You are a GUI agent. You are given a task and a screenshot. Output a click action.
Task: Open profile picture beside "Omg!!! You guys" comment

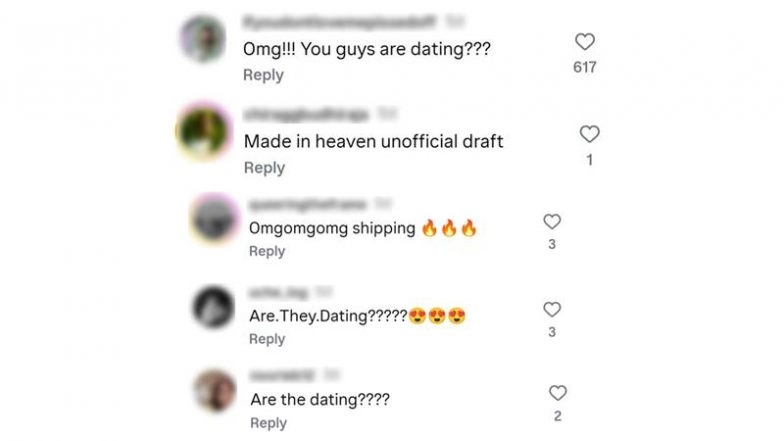click(202, 38)
